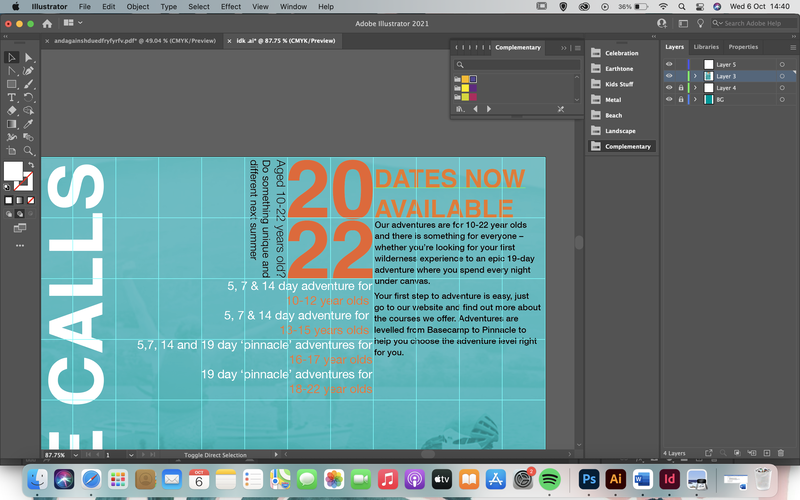Open the Beach swatch library
800x500 pixels.
[x=613, y=115]
